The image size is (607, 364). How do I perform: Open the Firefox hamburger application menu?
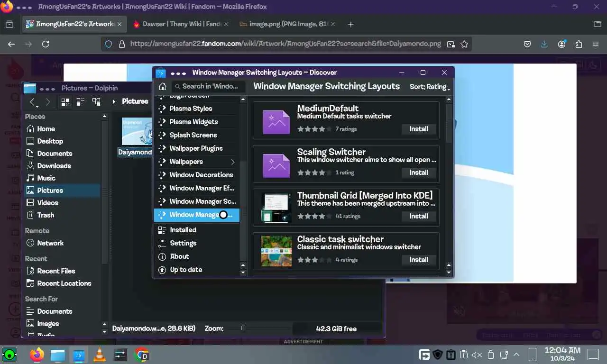pos(596,44)
